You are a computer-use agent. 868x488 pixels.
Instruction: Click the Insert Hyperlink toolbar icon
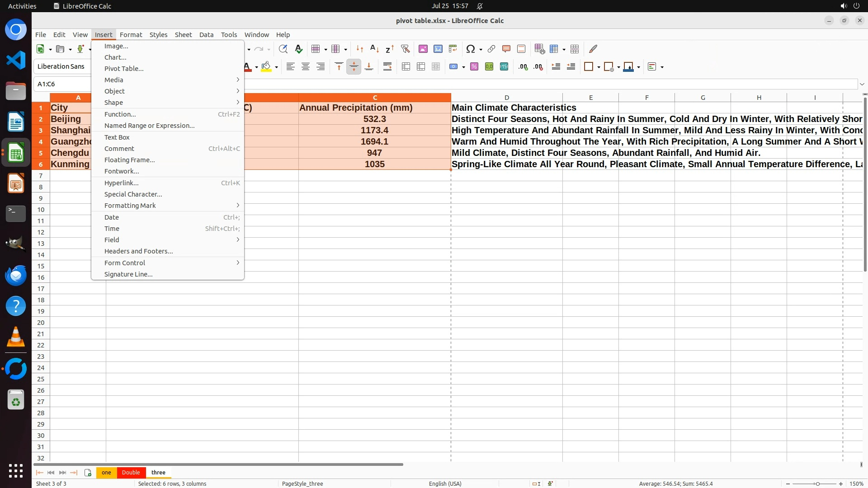491,49
